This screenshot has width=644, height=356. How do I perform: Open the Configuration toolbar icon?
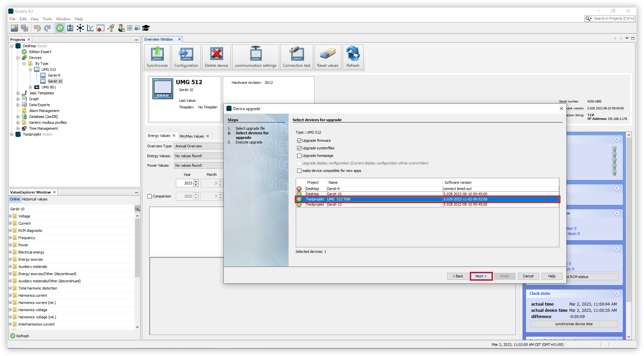pyautogui.click(x=186, y=57)
